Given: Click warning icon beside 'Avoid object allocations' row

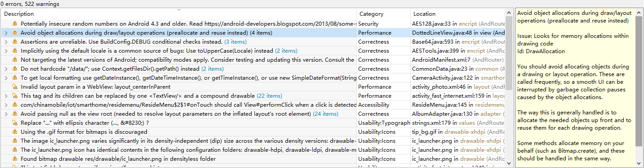Looking at the screenshot, I should click(14, 33).
